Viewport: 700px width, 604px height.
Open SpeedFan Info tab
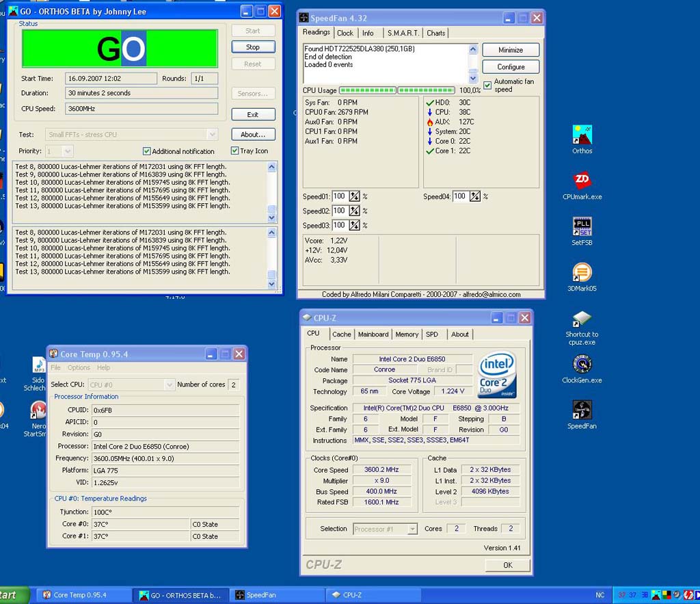point(368,33)
